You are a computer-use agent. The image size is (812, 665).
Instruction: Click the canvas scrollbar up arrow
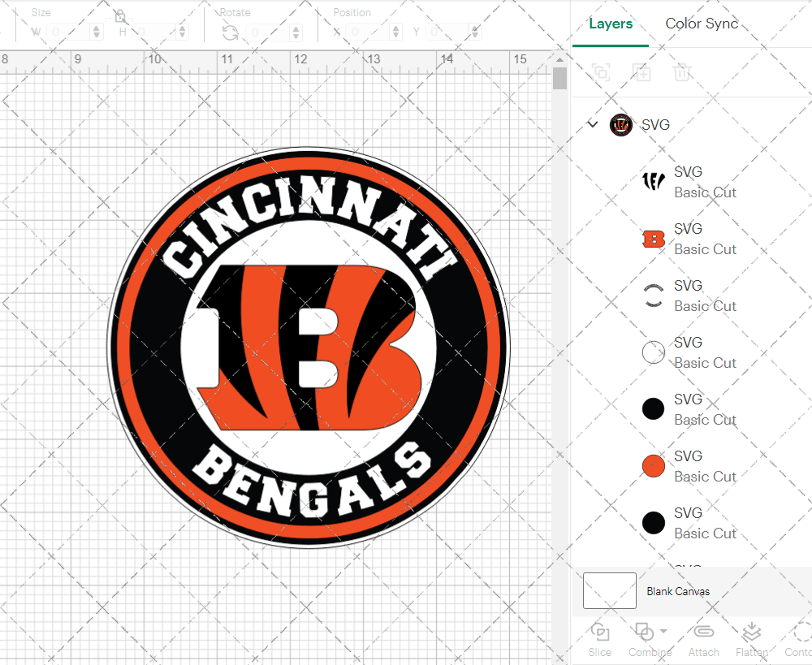(559, 59)
